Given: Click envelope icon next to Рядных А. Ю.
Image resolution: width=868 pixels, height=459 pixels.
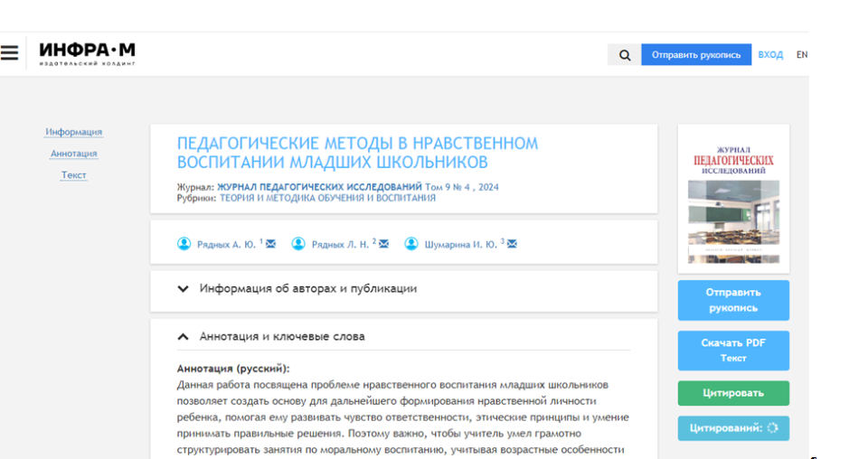Looking at the screenshot, I should pyautogui.click(x=271, y=244).
